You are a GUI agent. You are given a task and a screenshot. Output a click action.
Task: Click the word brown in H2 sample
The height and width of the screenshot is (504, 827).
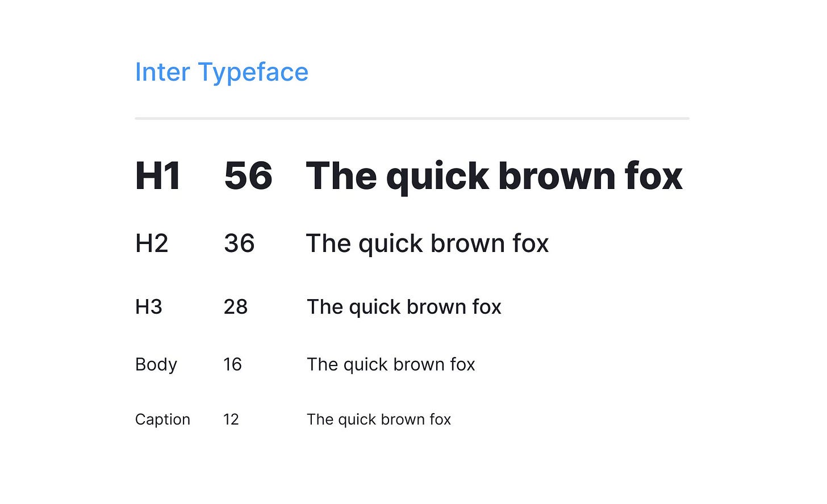(467, 243)
